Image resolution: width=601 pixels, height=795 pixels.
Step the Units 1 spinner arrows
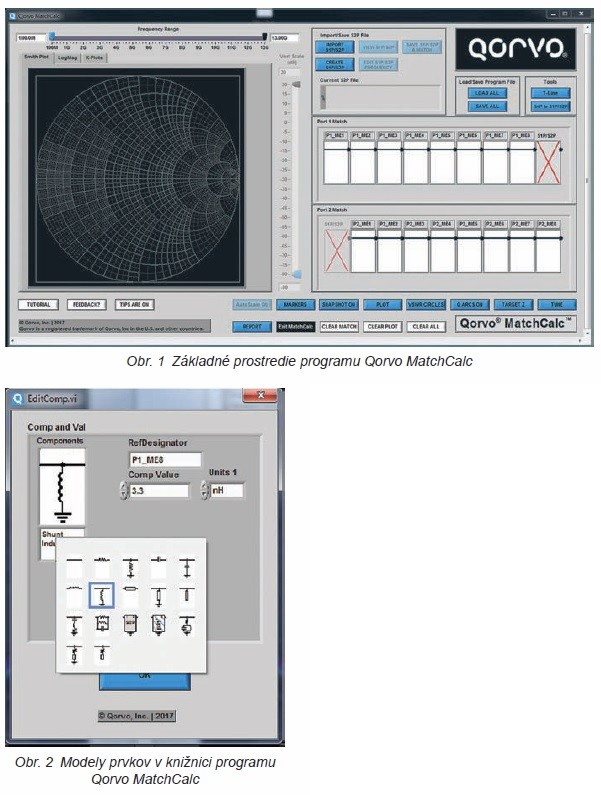(204, 490)
